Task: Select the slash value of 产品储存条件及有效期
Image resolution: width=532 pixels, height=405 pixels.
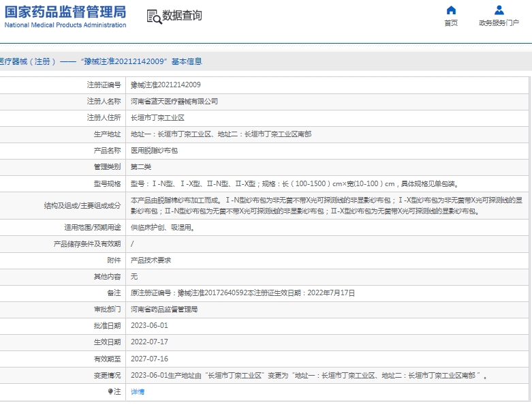Action: 132,243
